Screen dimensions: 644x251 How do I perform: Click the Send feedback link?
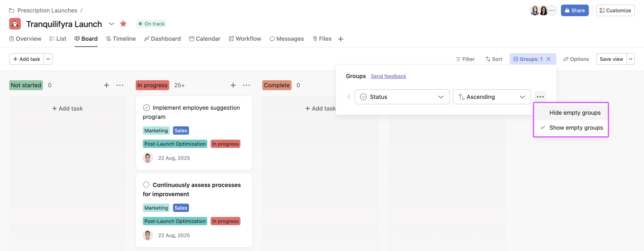[x=388, y=76]
